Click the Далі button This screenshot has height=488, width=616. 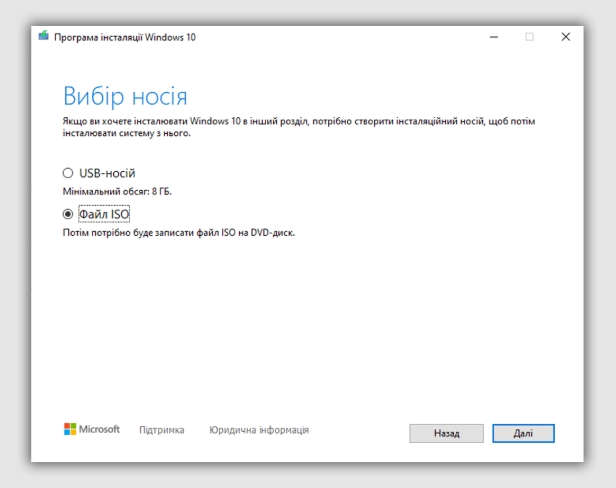point(523,433)
